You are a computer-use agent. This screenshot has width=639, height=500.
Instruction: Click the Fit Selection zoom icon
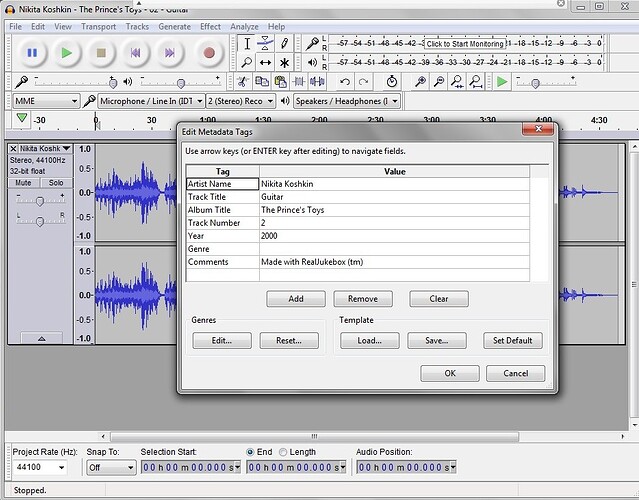pyautogui.click(x=457, y=82)
